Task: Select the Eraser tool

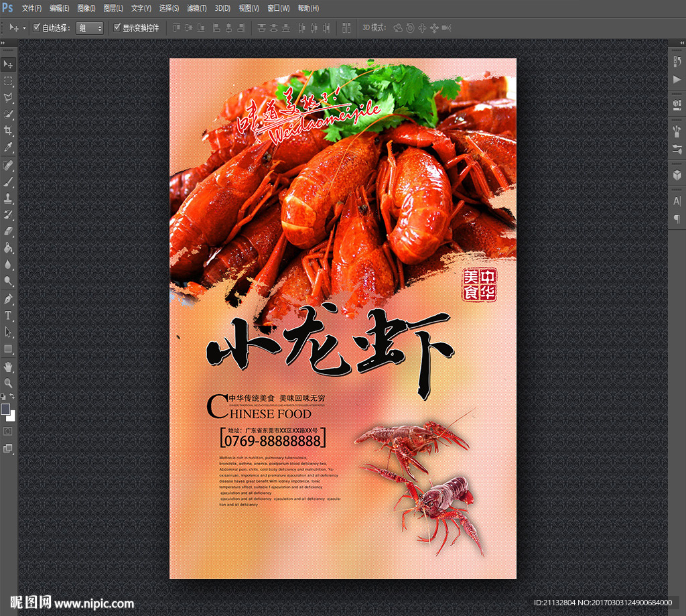Action: (x=8, y=231)
